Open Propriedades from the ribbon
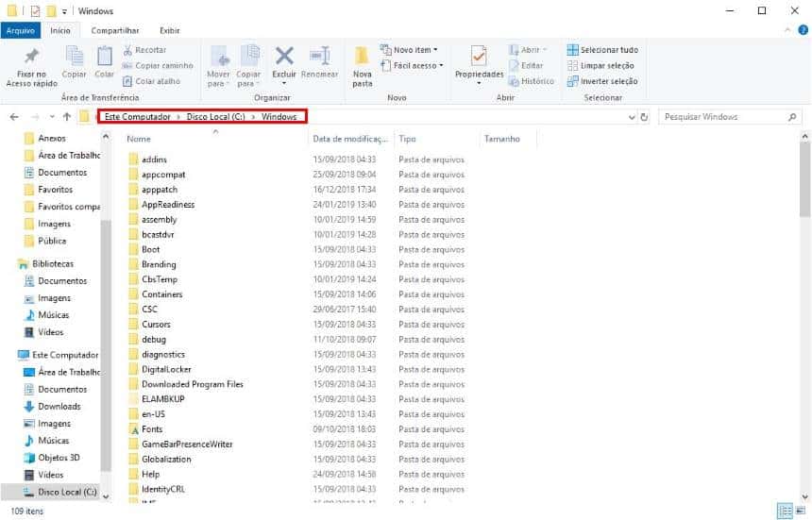 click(479, 65)
